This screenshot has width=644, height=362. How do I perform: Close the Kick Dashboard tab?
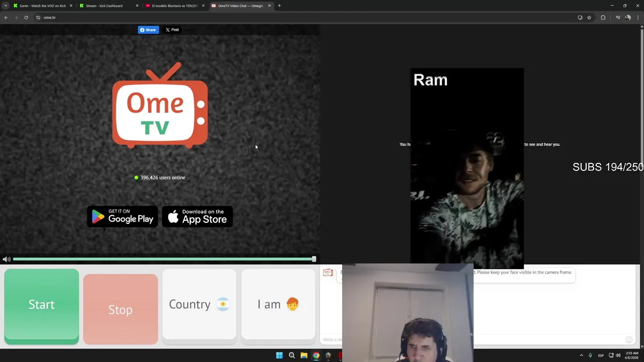pos(137,6)
